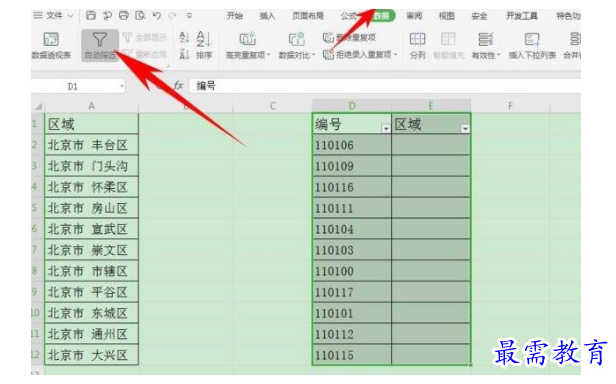Select cell with value 110100
Screen dimensions: 616x384
tap(352, 271)
